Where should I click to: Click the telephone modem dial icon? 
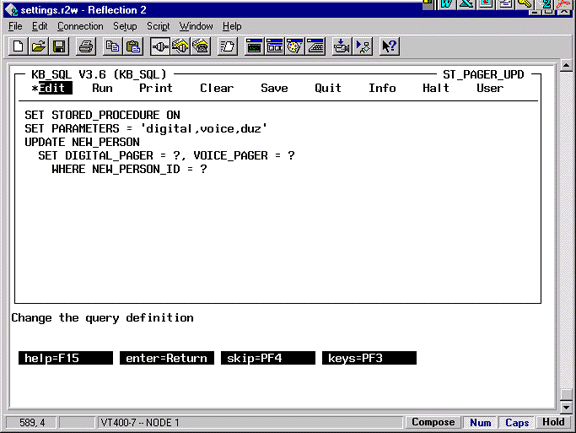tap(201, 47)
